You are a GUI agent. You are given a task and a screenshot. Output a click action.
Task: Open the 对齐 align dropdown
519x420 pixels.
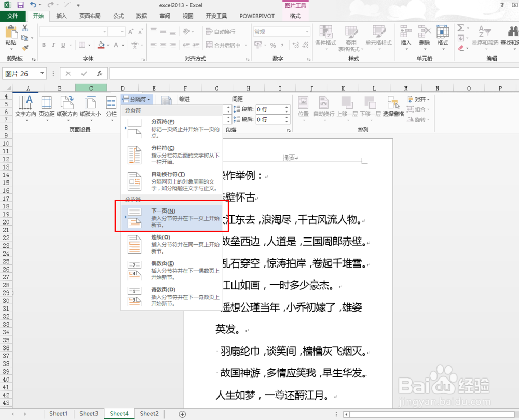(419, 99)
